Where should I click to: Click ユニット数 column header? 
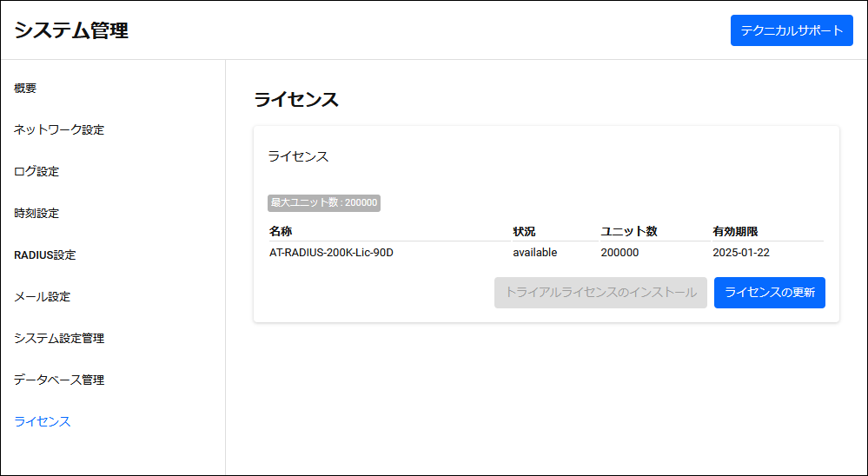(x=629, y=231)
